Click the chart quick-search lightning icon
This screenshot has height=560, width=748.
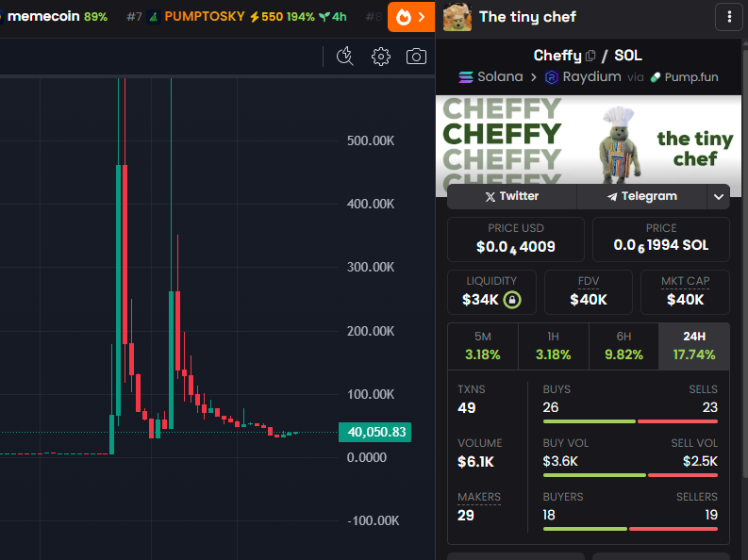[344, 57]
